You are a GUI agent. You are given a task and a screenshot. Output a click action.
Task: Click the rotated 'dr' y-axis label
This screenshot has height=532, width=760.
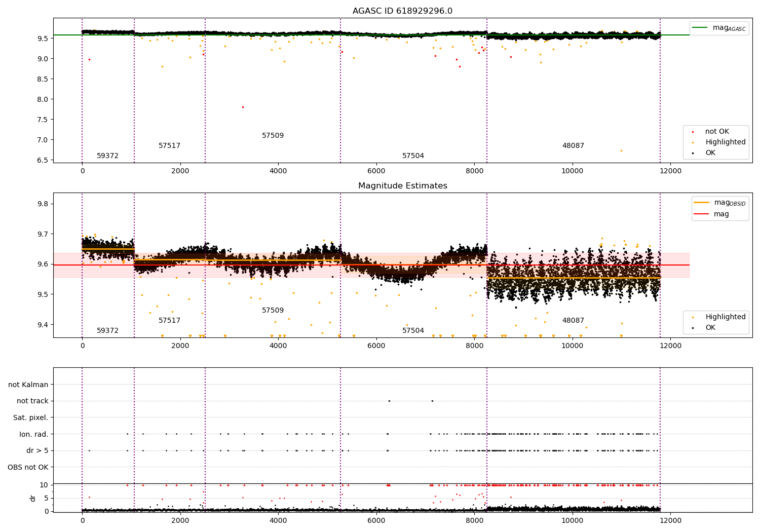33,498
